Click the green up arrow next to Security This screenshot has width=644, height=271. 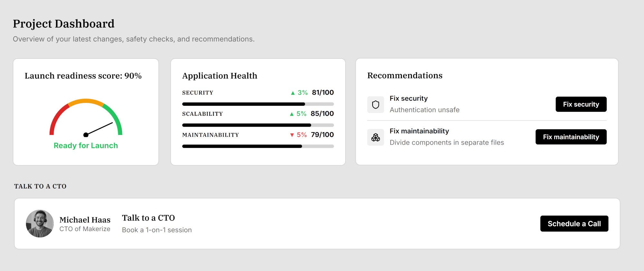tap(293, 93)
